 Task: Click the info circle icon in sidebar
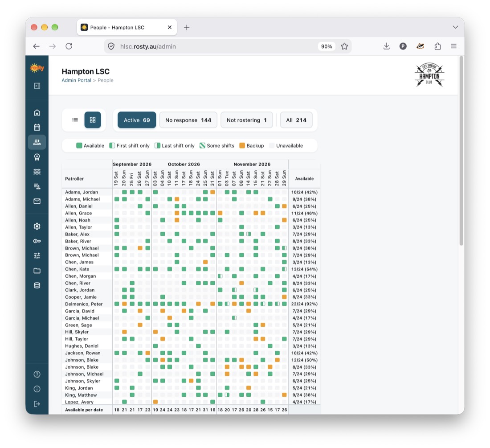pos(37,389)
